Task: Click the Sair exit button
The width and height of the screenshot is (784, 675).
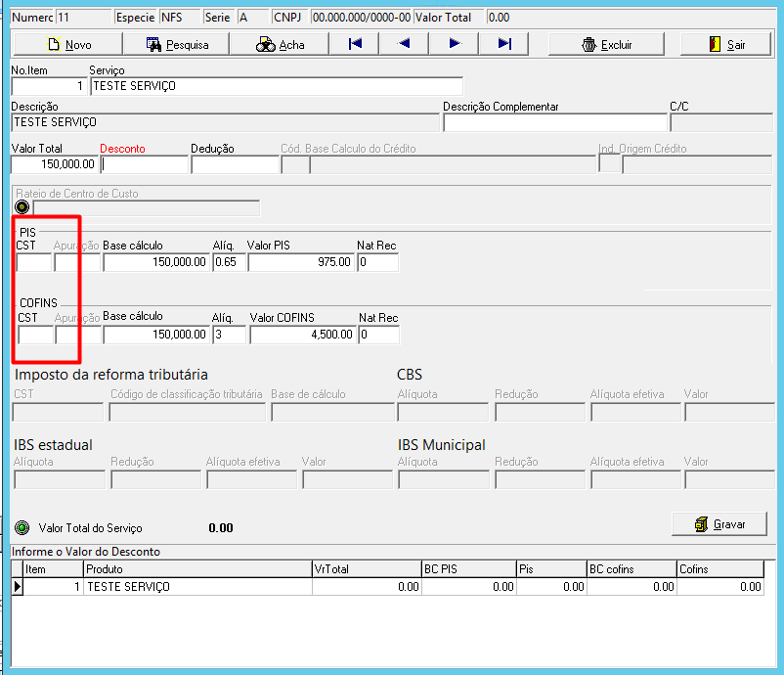Action: tap(726, 45)
